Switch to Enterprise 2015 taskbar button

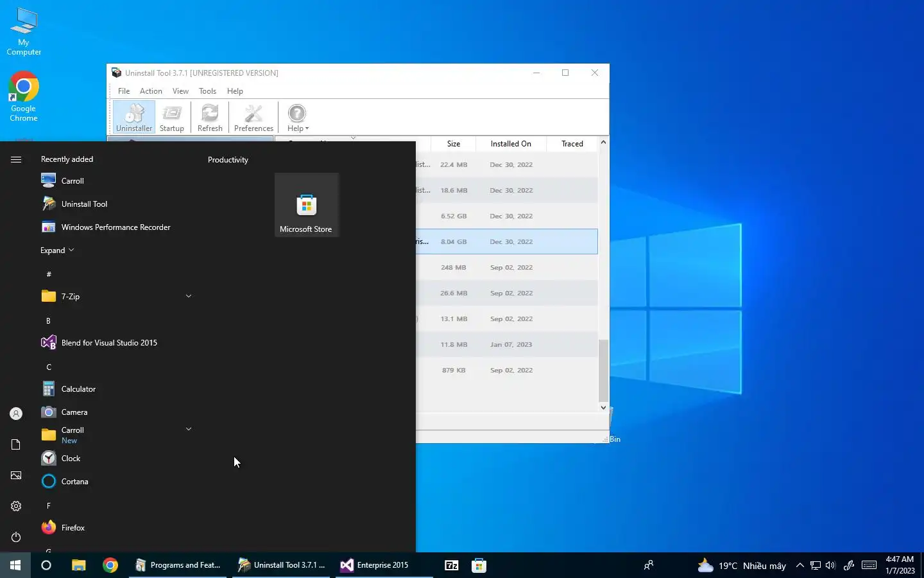click(x=384, y=565)
